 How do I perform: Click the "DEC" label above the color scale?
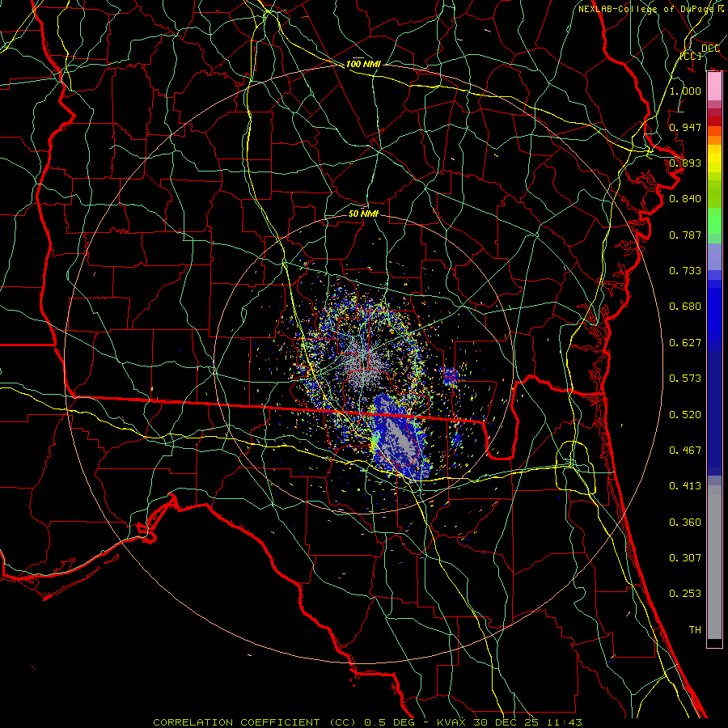click(x=710, y=49)
